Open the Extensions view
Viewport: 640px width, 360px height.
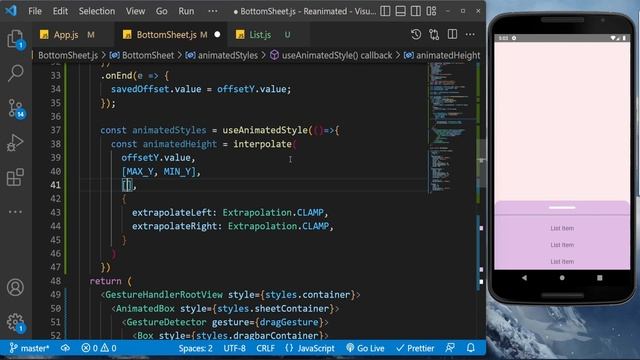16,178
